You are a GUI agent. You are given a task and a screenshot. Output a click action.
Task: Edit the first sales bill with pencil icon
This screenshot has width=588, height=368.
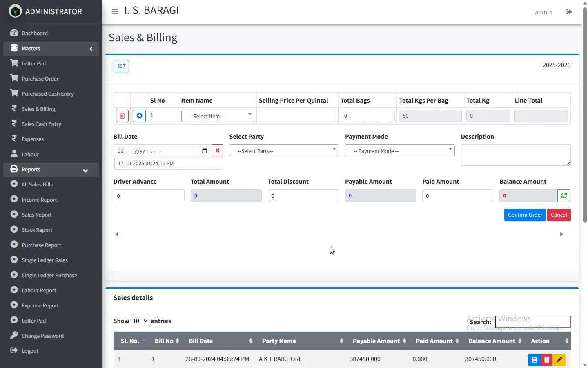click(x=559, y=360)
